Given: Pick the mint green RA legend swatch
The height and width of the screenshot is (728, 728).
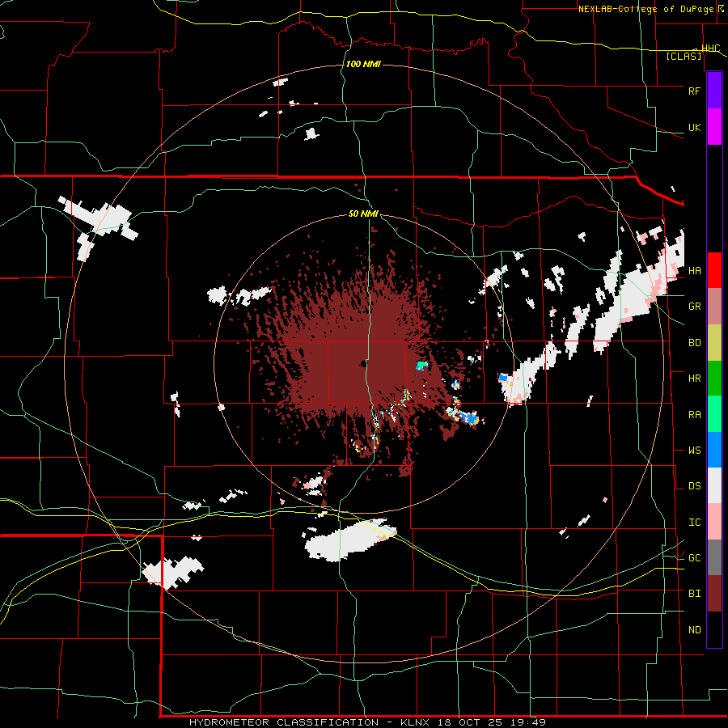Looking at the screenshot, I should point(714,414).
